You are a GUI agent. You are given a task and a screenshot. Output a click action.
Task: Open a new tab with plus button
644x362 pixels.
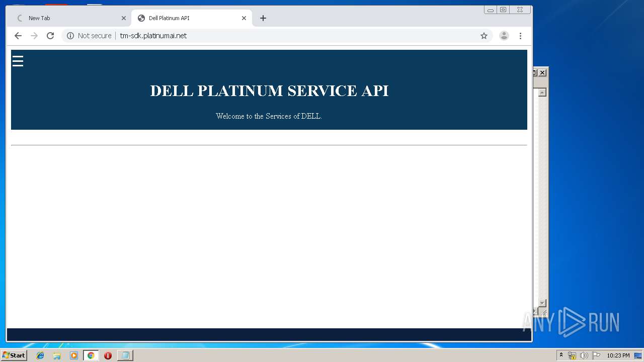[263, 18]
